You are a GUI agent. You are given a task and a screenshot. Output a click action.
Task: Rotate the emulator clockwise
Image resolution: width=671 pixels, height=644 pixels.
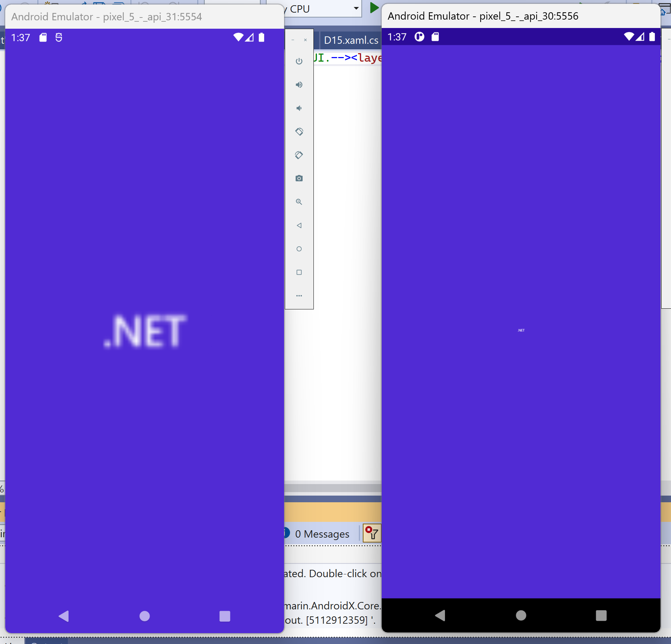click(299, 155)
